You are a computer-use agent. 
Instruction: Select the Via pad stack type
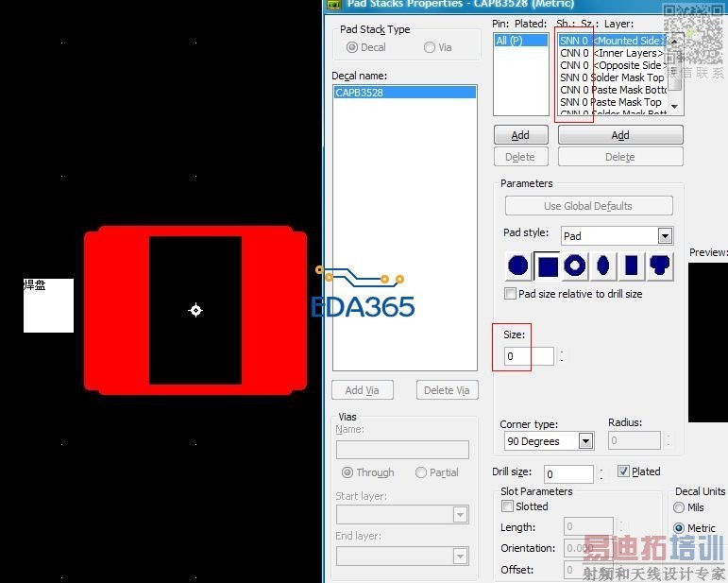(x=430, y=47)
